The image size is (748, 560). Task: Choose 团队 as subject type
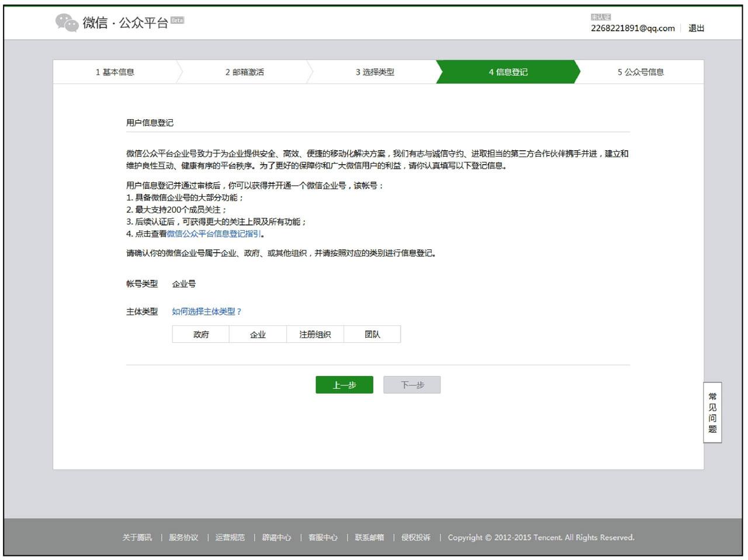pos(372,334)
